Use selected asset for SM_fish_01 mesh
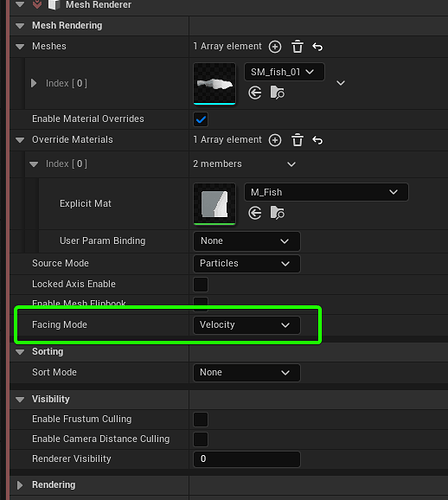This screenshot has width=448, height=500. [255, 93]
